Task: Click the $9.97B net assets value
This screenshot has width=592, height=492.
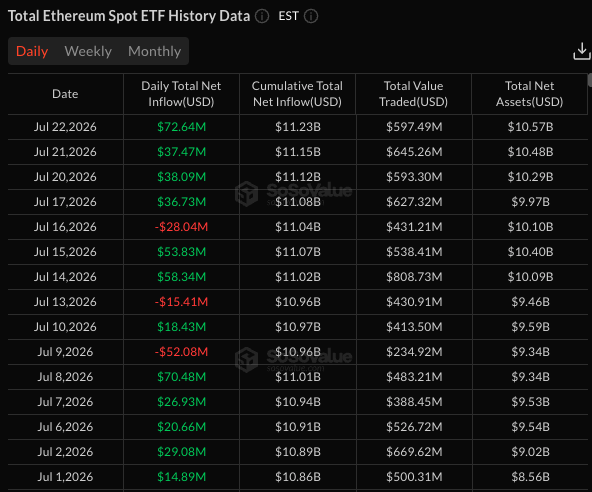Action: point(530,202)
